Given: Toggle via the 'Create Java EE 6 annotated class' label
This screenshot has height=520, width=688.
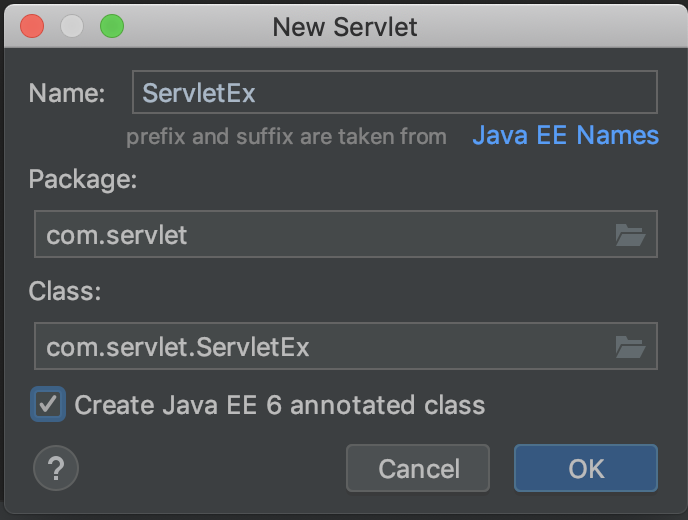Looking at the screenshot, I should 280,405.
